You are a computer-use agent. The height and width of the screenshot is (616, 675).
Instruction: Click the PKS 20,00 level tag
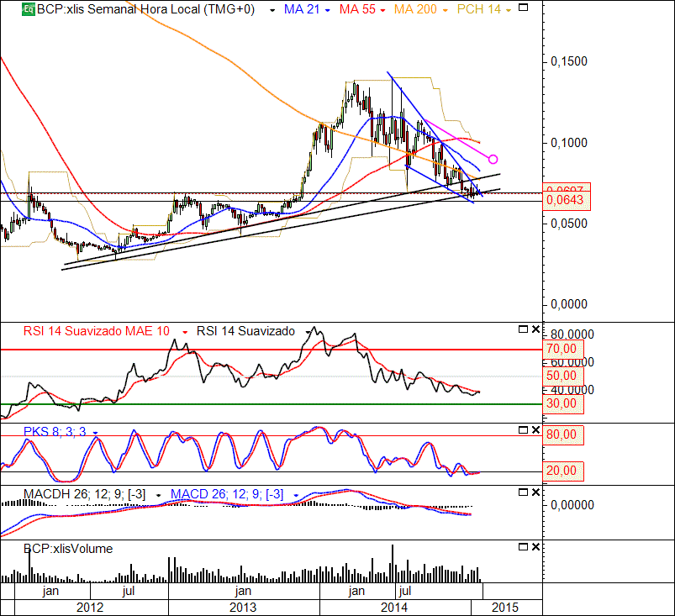click(x=562, y=471)
